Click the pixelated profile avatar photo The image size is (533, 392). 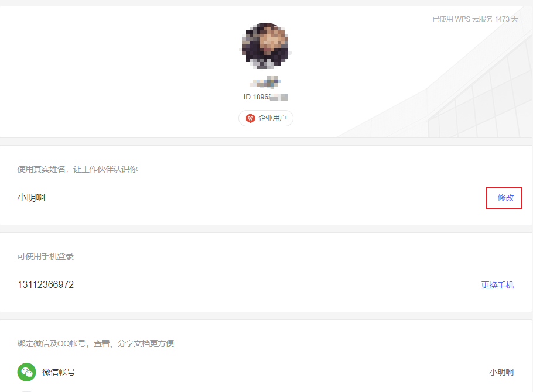(x=265, y=46)
